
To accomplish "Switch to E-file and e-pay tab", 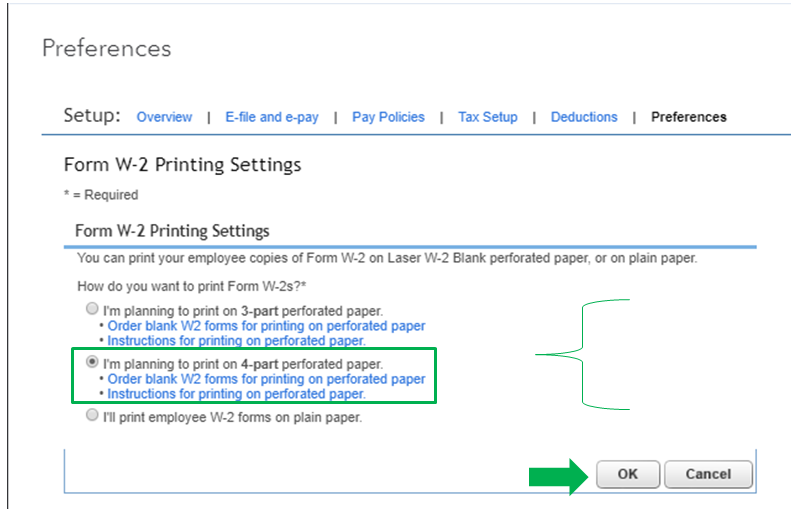I will point(272,117).
